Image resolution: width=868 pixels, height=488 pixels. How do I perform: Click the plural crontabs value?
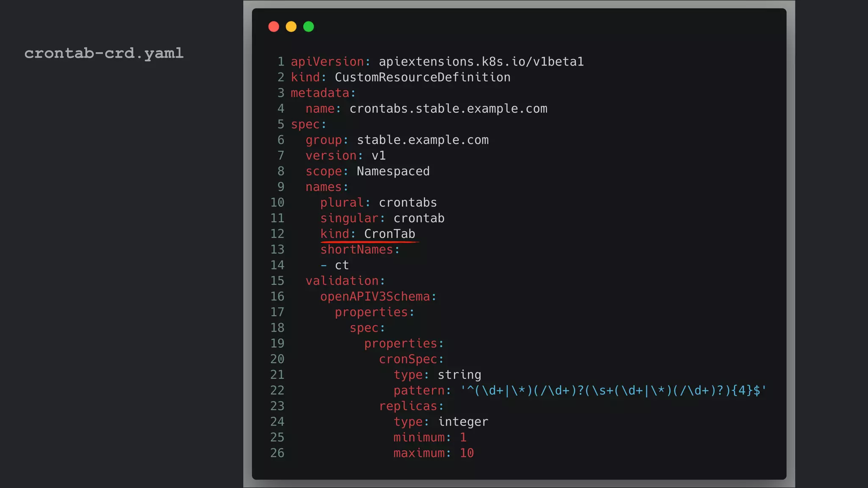pos(407,203)
